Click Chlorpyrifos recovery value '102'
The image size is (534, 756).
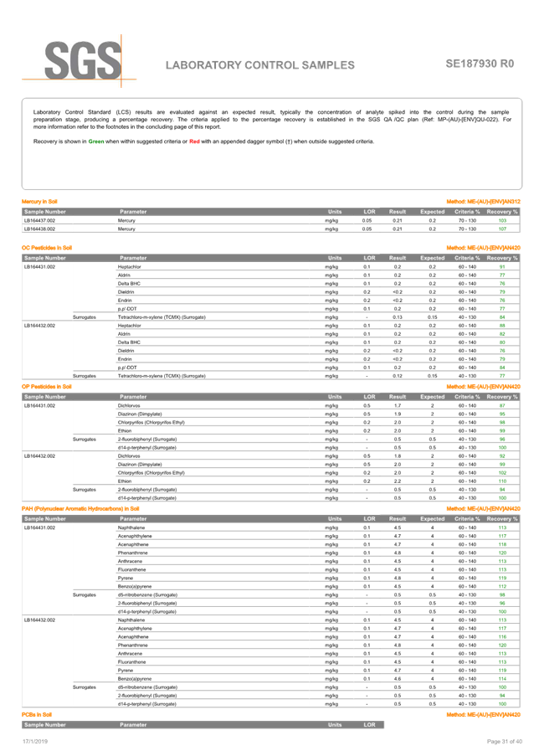click(x=502, y=472)
